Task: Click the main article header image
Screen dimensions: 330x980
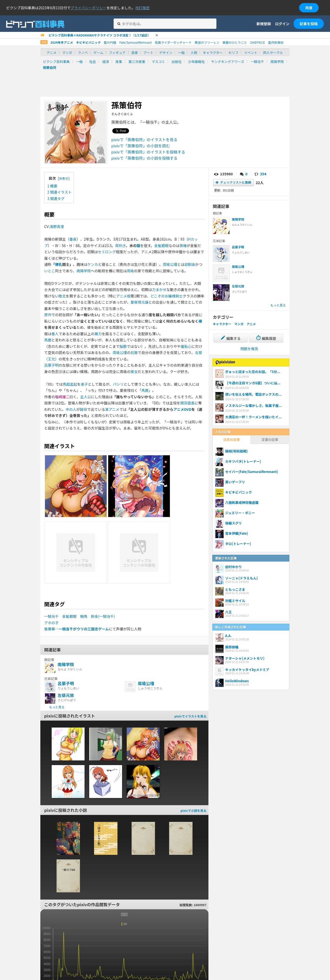Action: point(76,132)
